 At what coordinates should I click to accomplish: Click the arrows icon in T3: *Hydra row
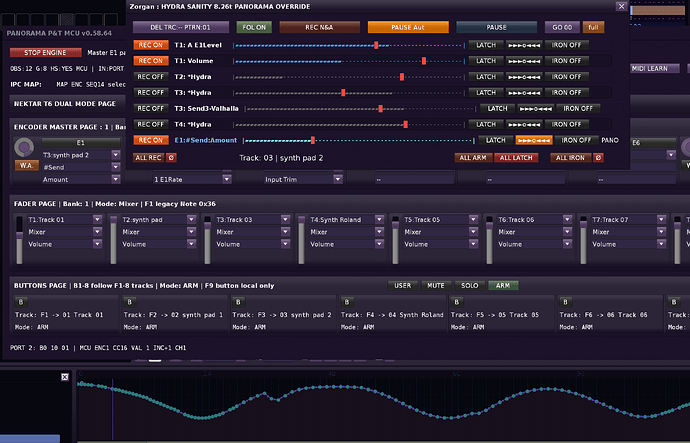point(524,93)
